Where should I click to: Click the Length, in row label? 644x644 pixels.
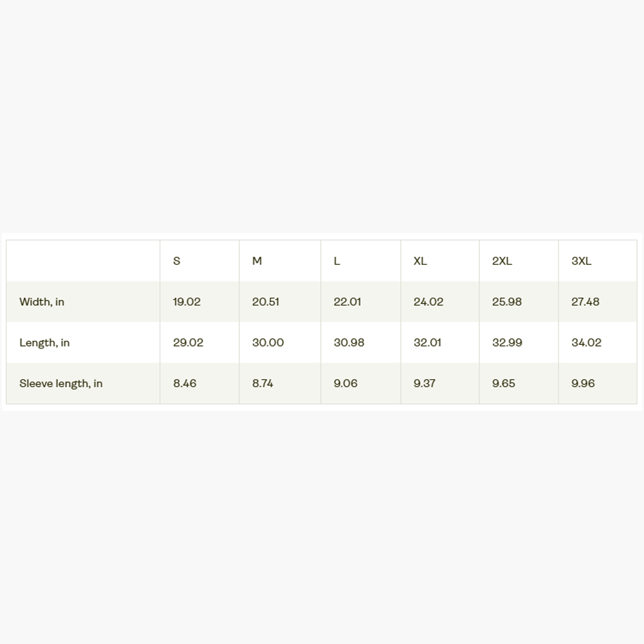click(x=44, y=343)
